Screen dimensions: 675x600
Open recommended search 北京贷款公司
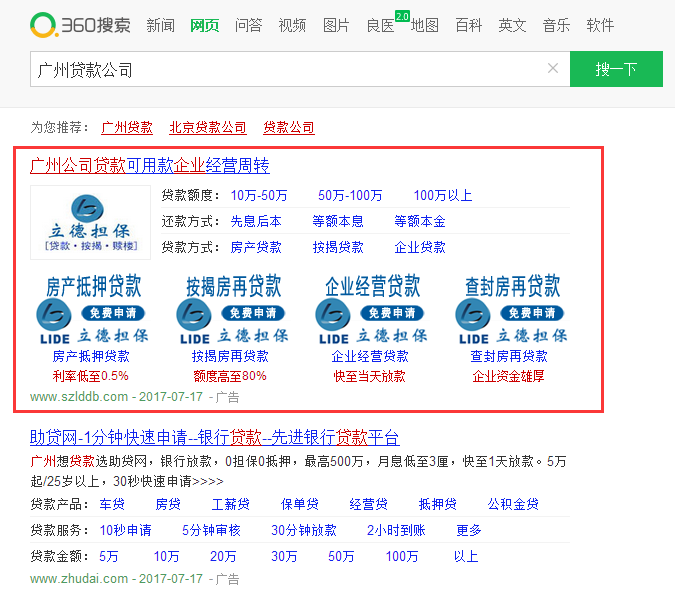[208, 128]
